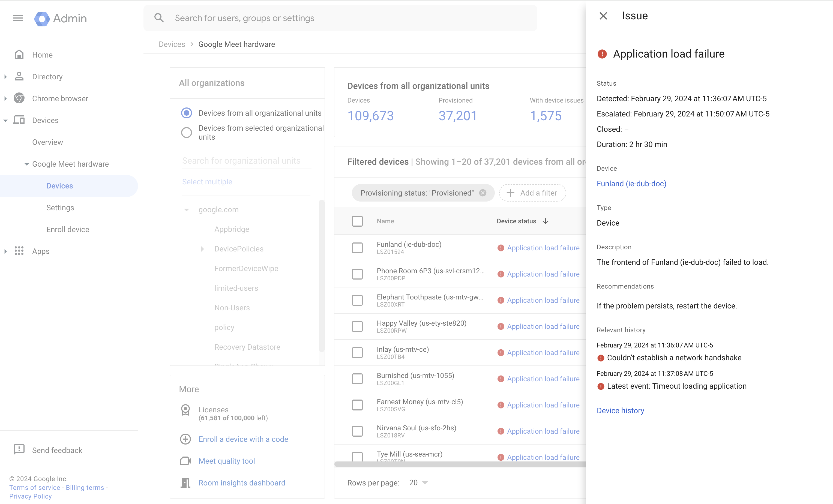
Task: Check the Funland (ie-dub-doc) row checkbox
Action: point(357,248)
